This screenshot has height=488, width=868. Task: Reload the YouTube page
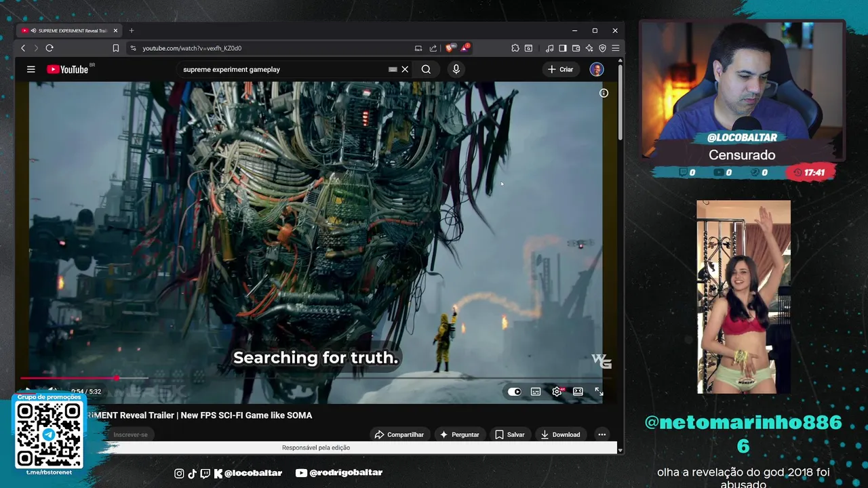click(50, 48)
